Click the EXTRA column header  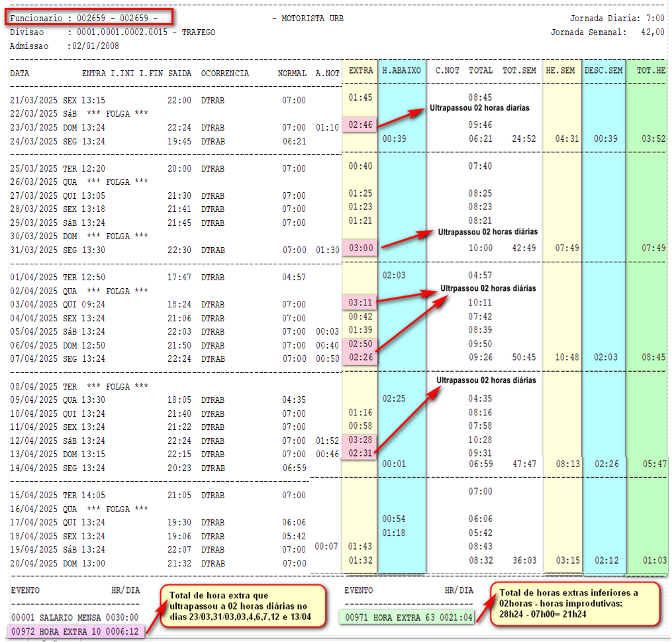[360, 70]
